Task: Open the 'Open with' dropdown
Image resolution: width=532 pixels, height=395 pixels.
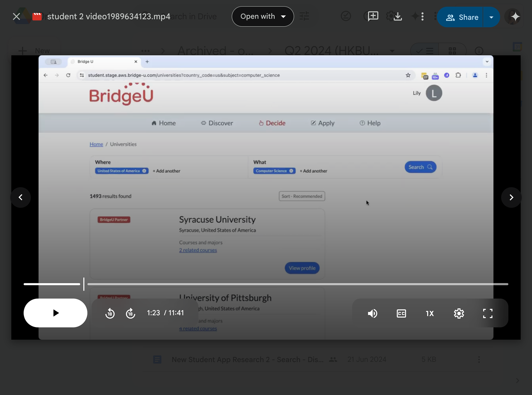Action: [x=263, y=17]
